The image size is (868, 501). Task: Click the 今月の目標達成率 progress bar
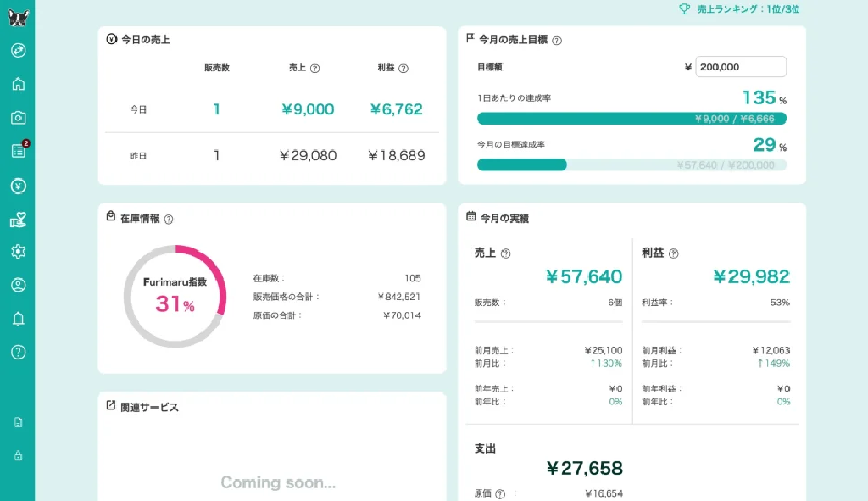(x=632, y=164)
